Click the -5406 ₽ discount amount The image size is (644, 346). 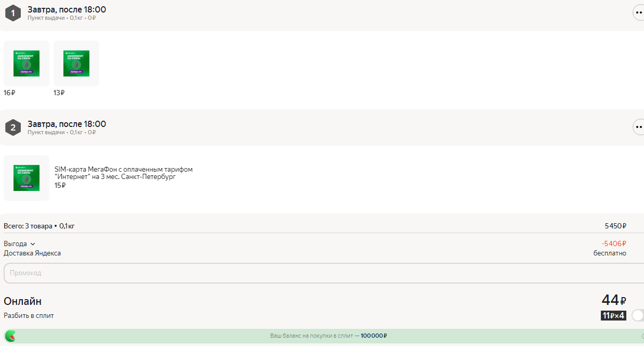click(614, 244)
